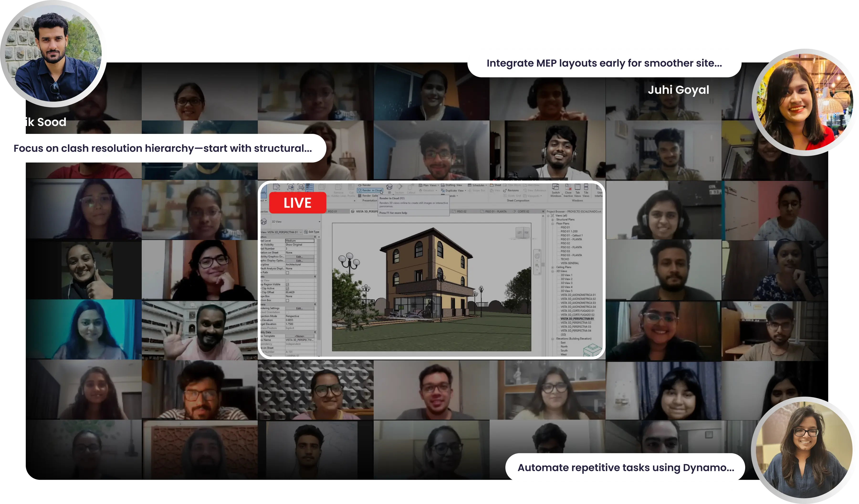Click the Cut Profile tool
Viewport: 859px width, 504px height.
(351, 190)
